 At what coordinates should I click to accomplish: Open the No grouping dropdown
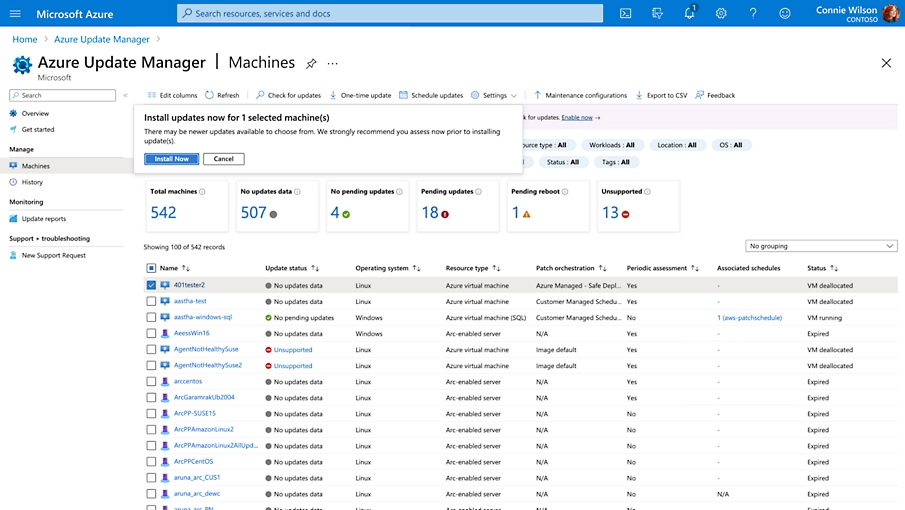click(x=821, y=246)
